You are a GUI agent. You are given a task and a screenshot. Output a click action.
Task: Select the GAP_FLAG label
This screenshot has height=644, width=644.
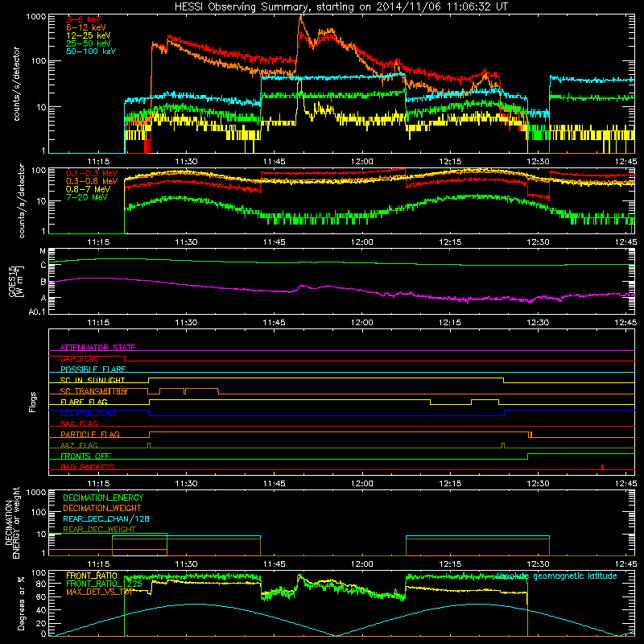[79, 358]
